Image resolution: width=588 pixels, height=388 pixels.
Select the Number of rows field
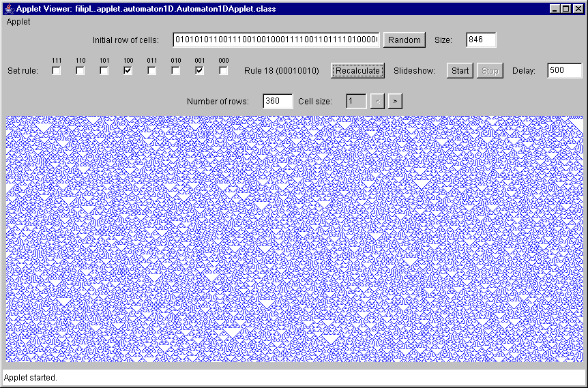click(278, 101)
